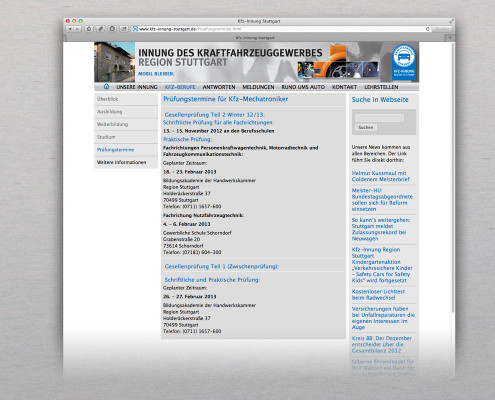Viewport: 495px width, 400px height.
Task: Go back with the Safari back arrow
Action: point(70,29)
